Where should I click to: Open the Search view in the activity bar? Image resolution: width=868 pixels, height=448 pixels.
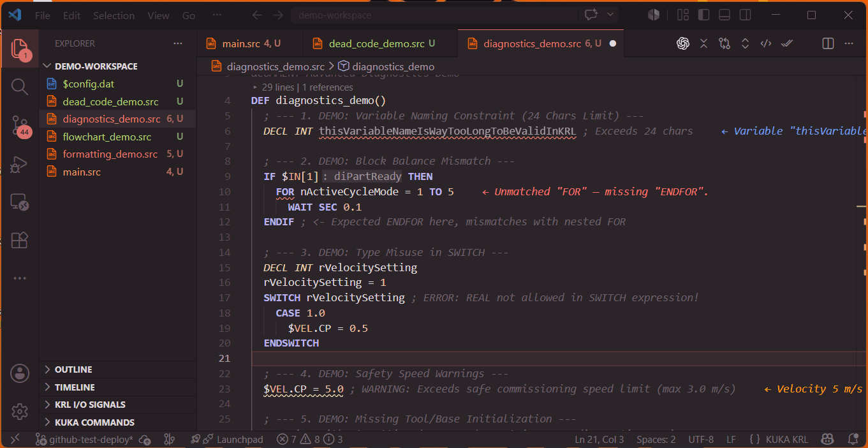(19, 87)
